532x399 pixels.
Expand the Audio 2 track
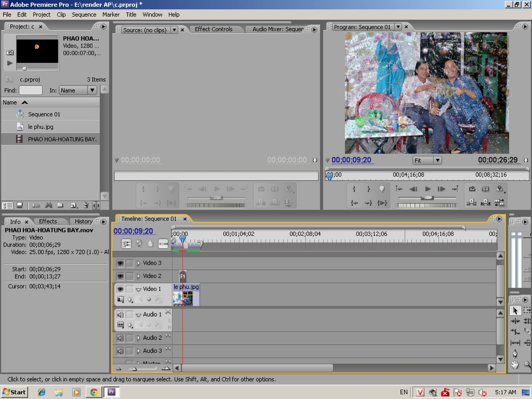pos(139,338)
